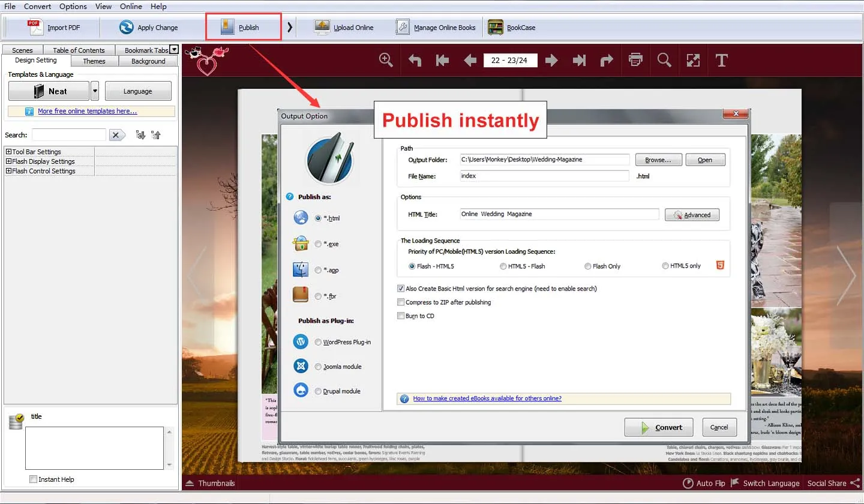Expand Flash Display Settings tree node
864x504 pixels.
click(8, 161)
